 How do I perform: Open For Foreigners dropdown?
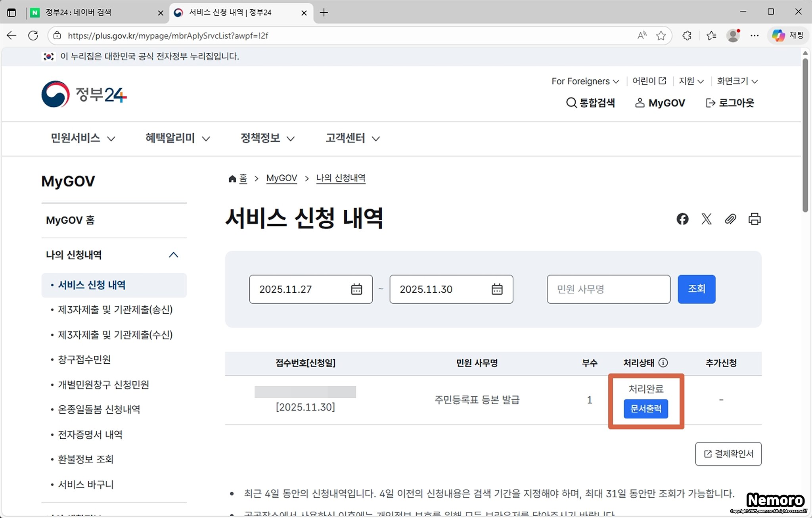pyautogui.click(x=585, y=81)
